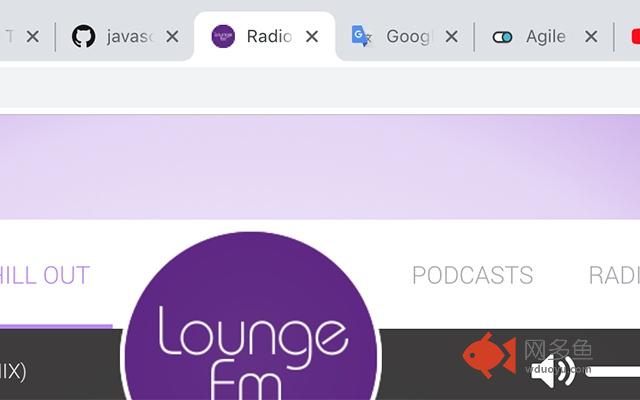Viewport: 640px width, 400px height.
Task: Close the active Radio tab
Action: 312,37
